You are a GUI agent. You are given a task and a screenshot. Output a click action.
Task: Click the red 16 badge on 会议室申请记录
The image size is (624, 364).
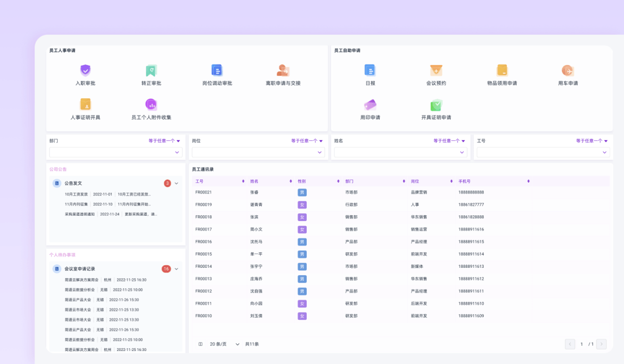pos(166,269)
